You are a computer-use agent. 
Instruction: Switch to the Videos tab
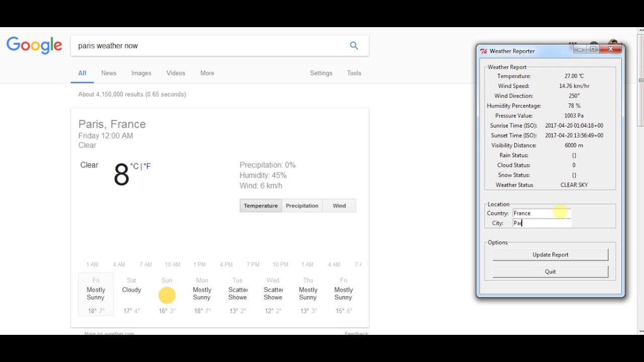click(x=176, y=73)
